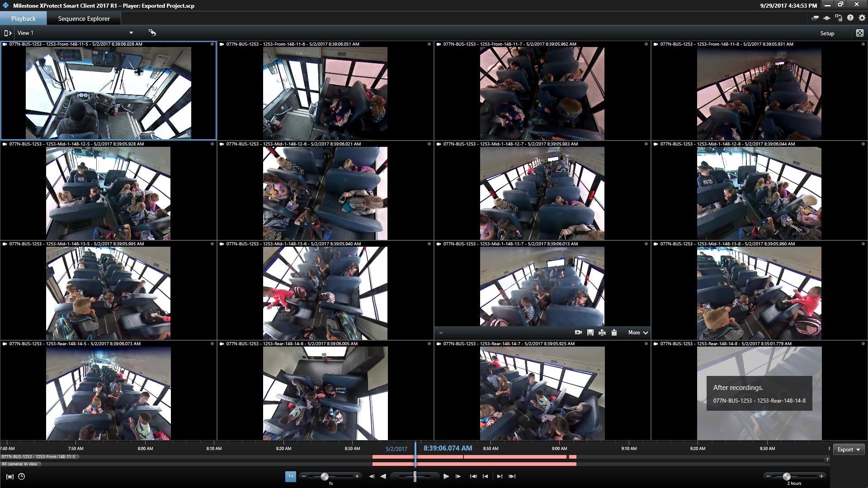The width and height of the screenshot is (868, 488).
Task: Click the save snapshot icon in camera toolbar
Action: coord(590,333)
